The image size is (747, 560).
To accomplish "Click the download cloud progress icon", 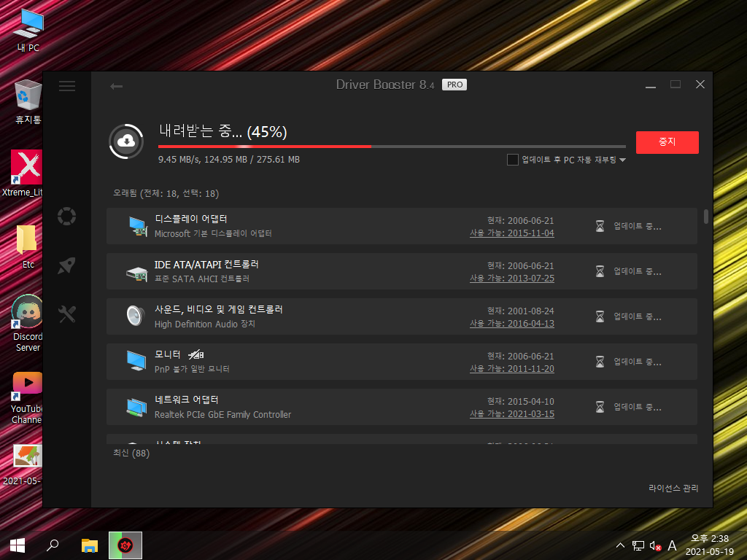I will 126,141.
